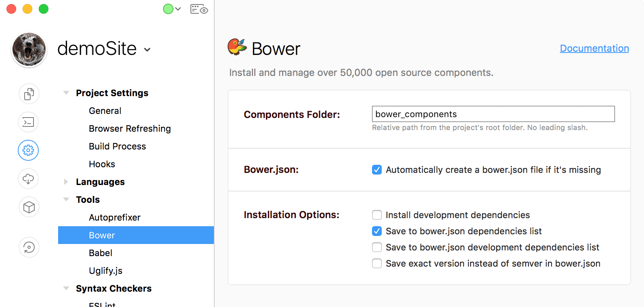The width and height of the screenshot is (644, 307).
Task: Open dropdown arrow beside green status indicator
Action: (178, 9)
